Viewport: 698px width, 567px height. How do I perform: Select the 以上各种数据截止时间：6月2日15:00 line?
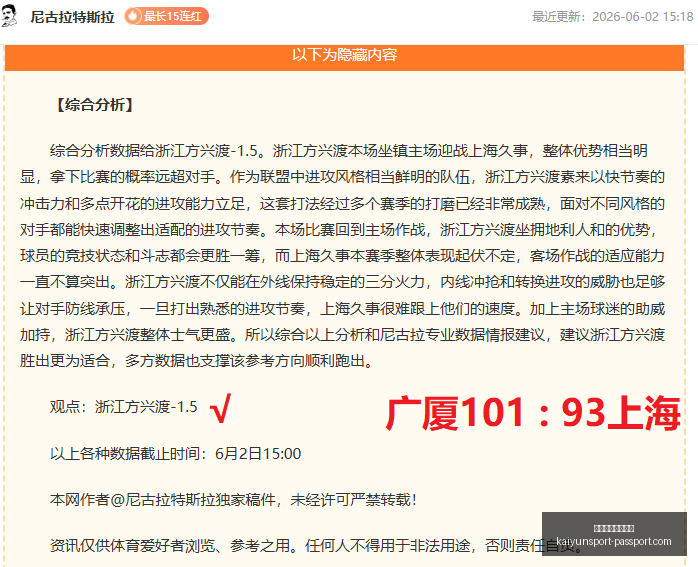point(175,454)
